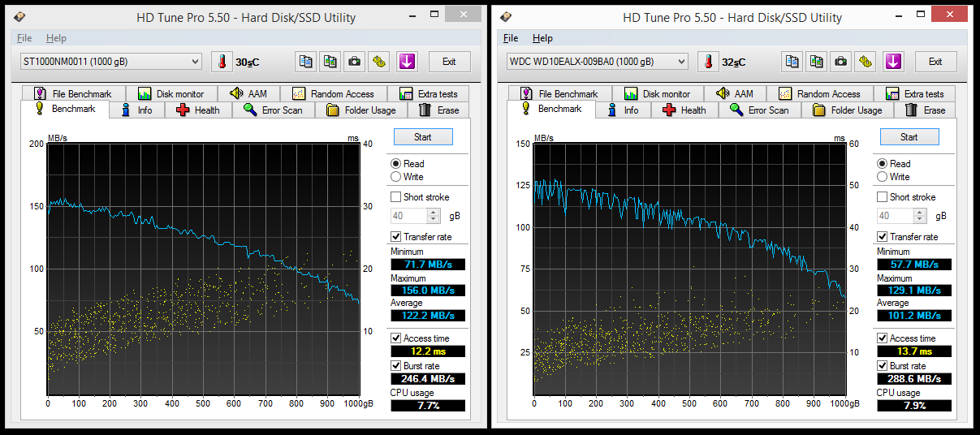View Health tab in WDC WD10EALX window
Viewport: 980px width, 435px height.
(x=684, y=110)
